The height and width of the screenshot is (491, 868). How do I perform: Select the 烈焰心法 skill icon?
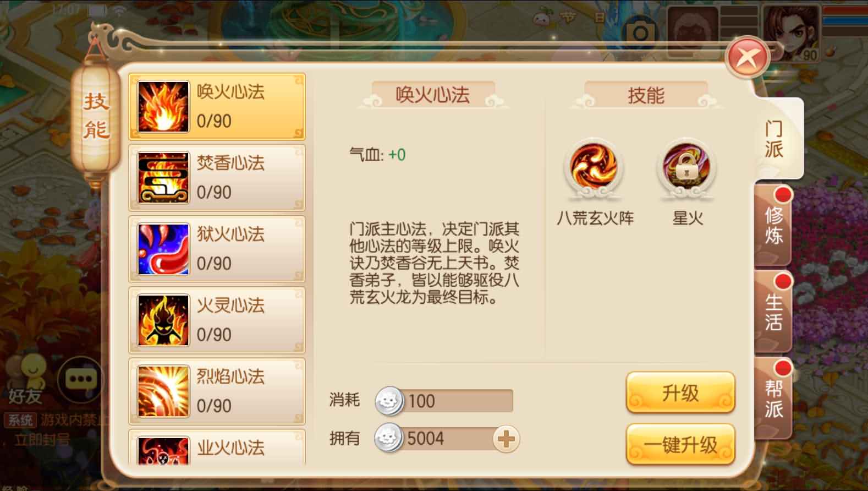pos(163,391)
